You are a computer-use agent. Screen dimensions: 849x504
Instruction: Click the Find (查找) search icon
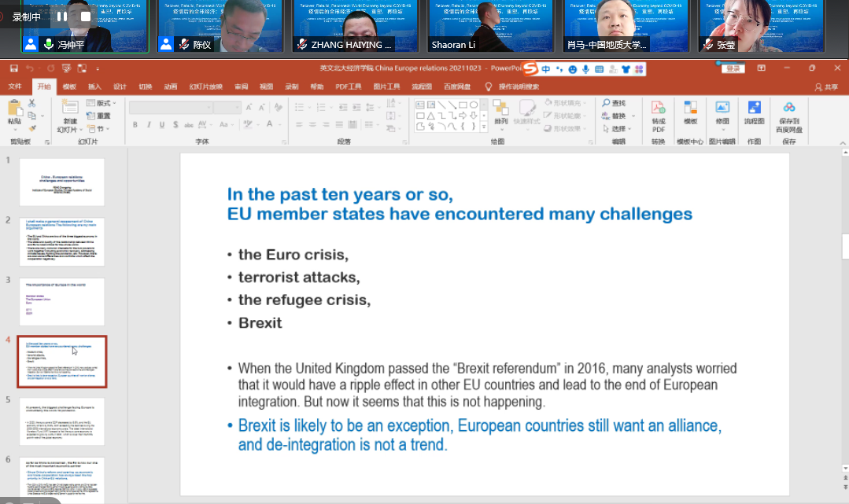tap(614, 103)
